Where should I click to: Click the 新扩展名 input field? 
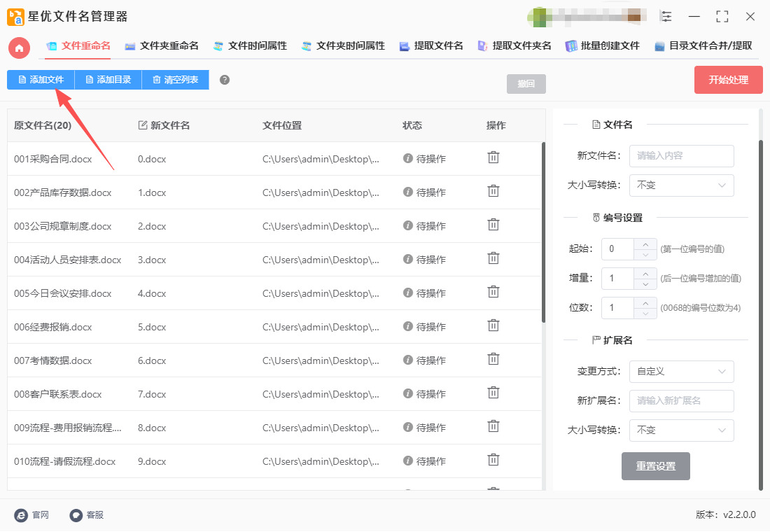681,401
